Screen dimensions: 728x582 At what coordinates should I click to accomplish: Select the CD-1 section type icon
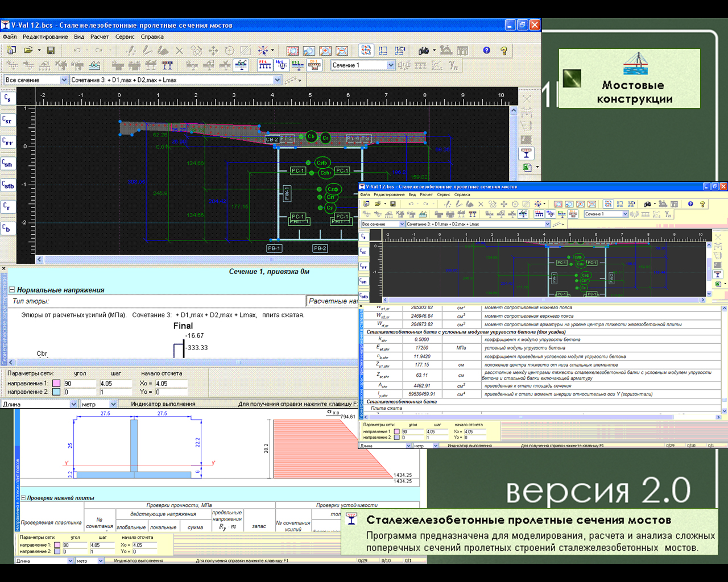[314, 65]
